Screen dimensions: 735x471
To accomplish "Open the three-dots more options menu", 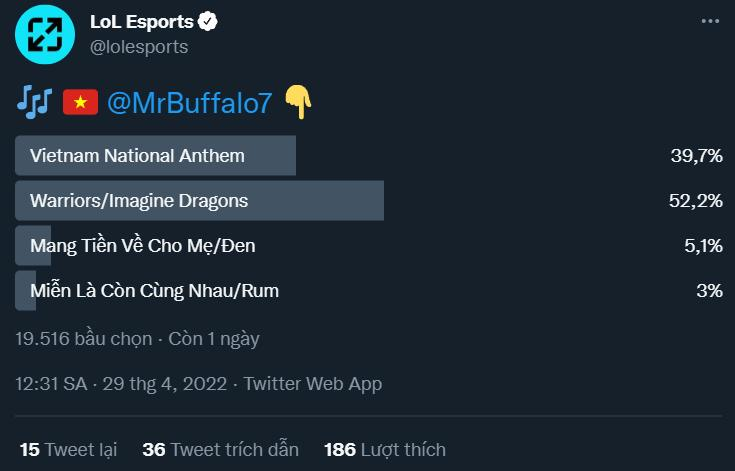I will click(x=710, y=21).
